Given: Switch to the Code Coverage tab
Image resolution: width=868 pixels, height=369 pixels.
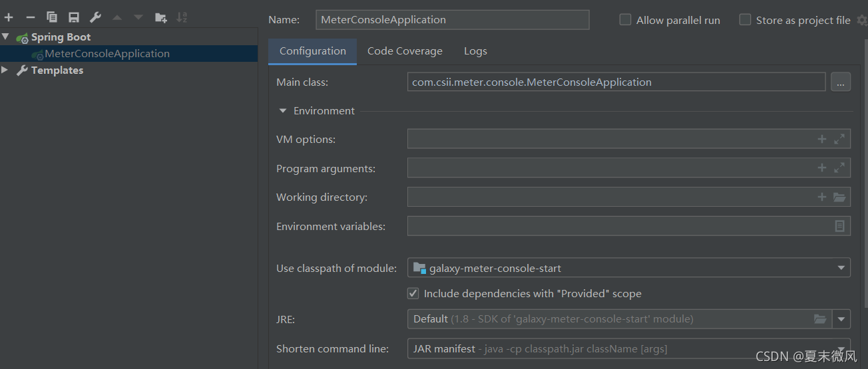Looking at the screenshot, I should [405, 51].
